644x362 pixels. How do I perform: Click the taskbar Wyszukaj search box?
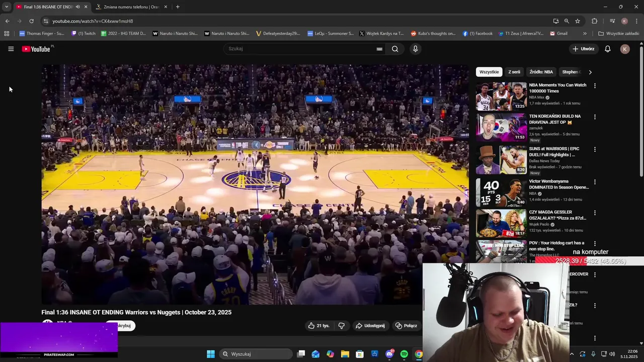pos(256,354)
